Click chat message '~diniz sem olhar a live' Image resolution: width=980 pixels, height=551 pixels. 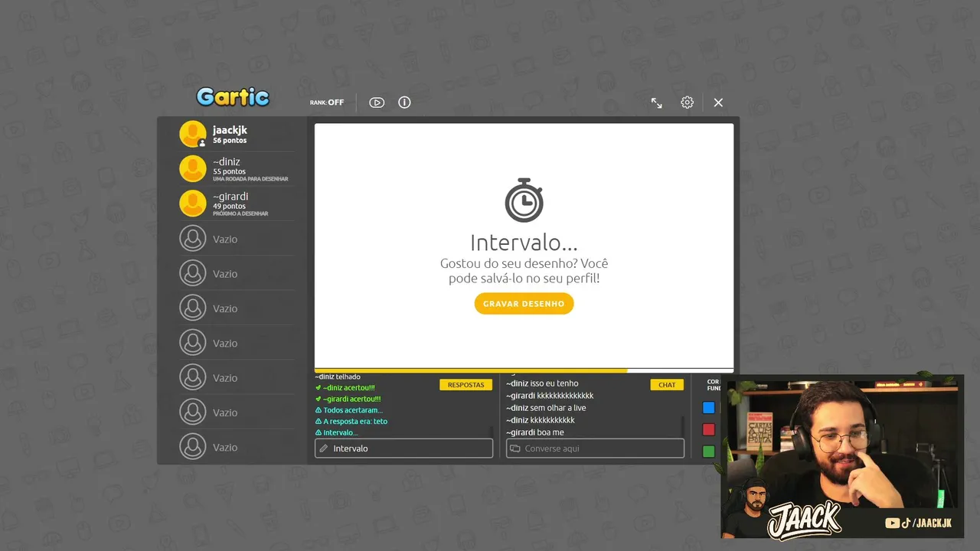click(546, 408)
